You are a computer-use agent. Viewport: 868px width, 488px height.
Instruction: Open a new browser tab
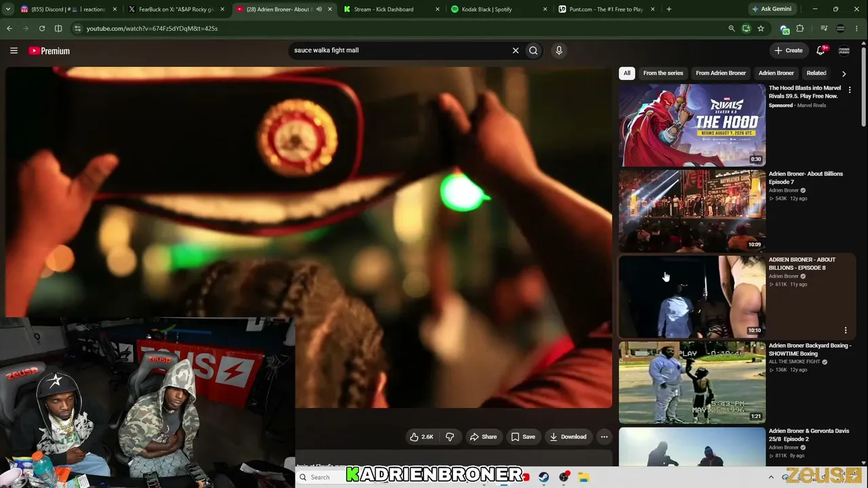click(x=669, y=9)
